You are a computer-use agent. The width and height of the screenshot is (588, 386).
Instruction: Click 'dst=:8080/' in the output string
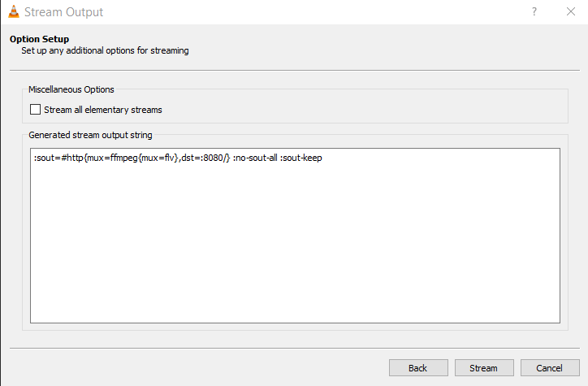click(x=203, y=158)
